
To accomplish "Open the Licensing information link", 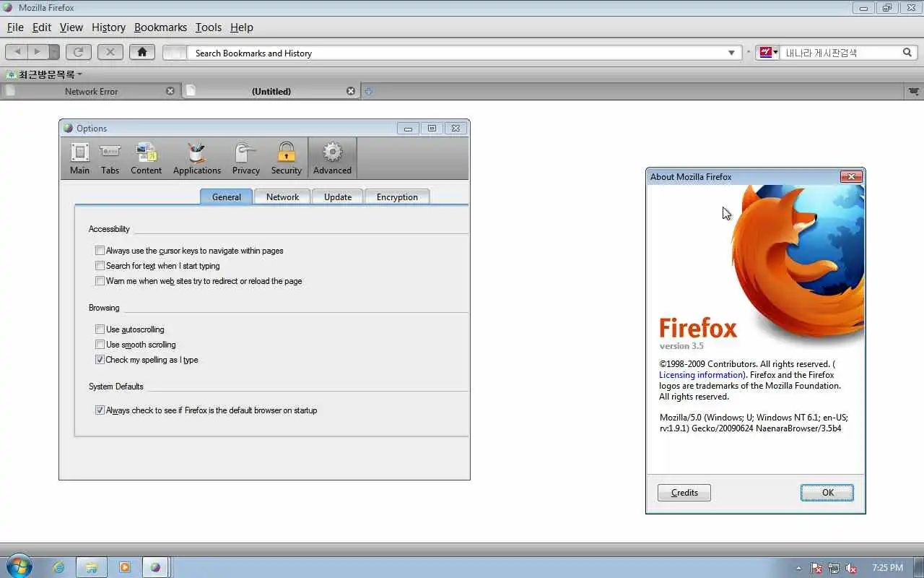I will pos(701,375).
